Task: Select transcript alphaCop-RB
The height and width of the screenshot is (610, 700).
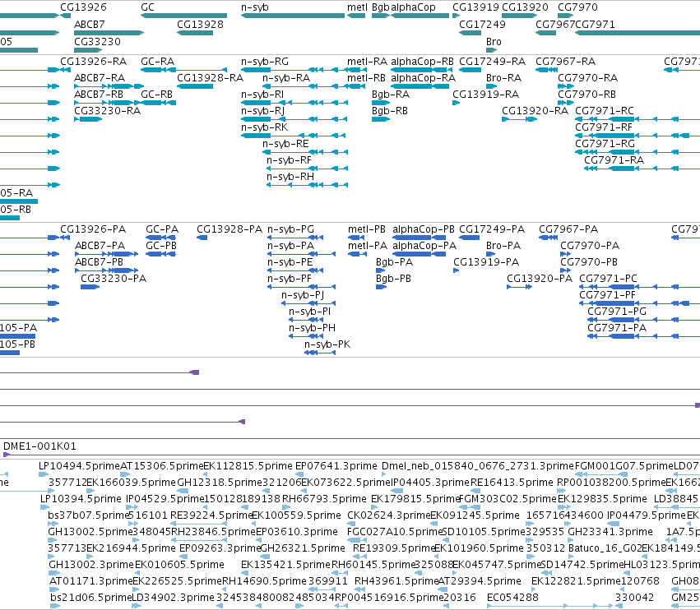Action: coord(422,61)
